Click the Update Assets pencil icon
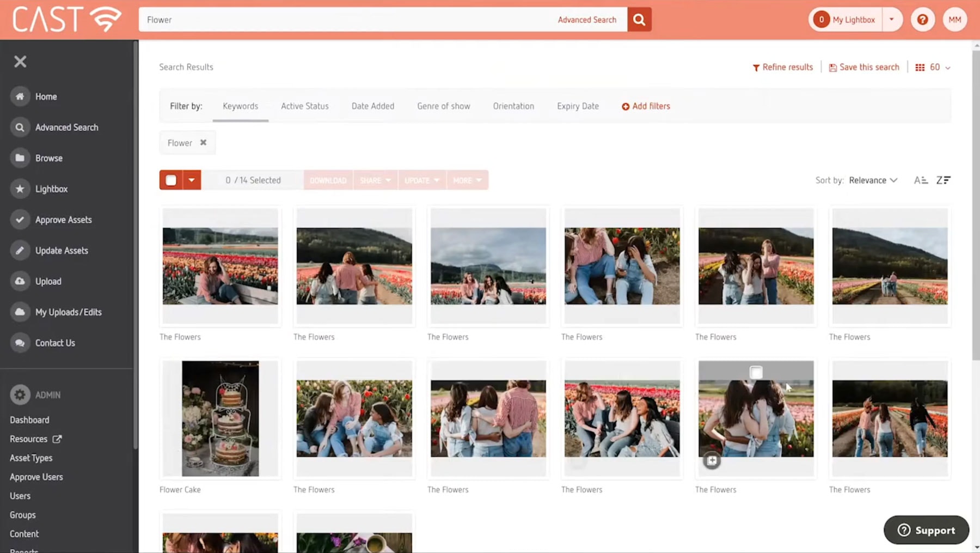This screenshot has height=553, width=980. pyautogui.click(x=20, y=251)
